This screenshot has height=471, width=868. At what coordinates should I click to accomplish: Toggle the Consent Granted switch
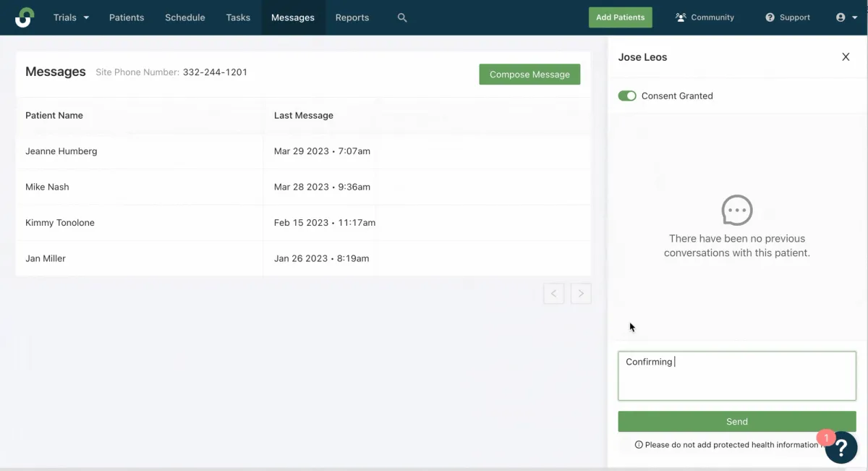tap(627, 96)
